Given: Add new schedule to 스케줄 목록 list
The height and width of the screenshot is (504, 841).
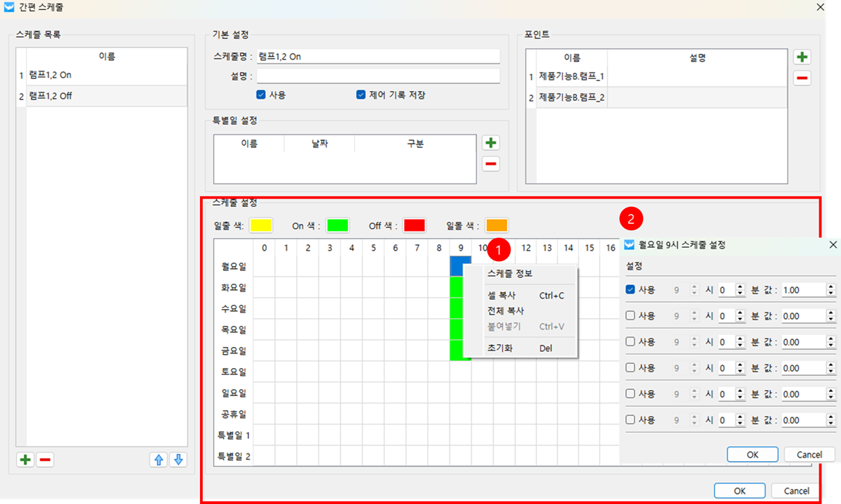Looking at the screenshot, I should click(25, 460).
